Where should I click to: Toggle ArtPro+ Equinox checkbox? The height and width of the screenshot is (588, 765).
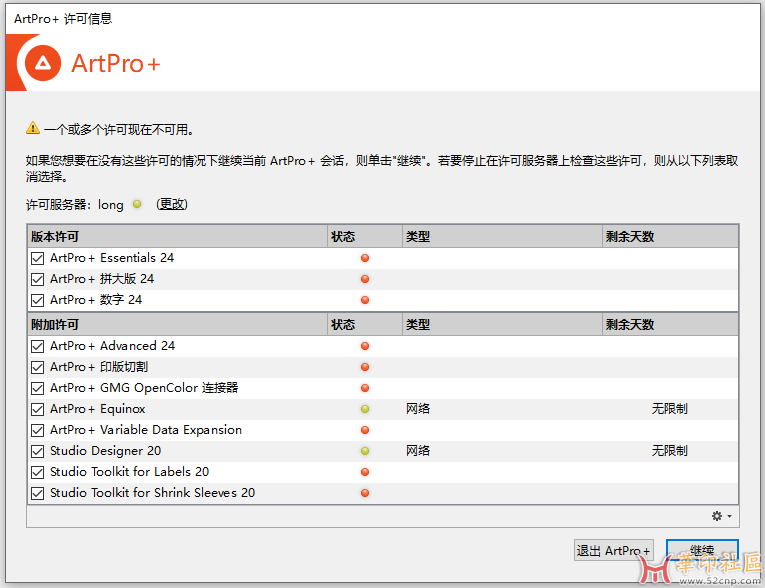point(38,409)
